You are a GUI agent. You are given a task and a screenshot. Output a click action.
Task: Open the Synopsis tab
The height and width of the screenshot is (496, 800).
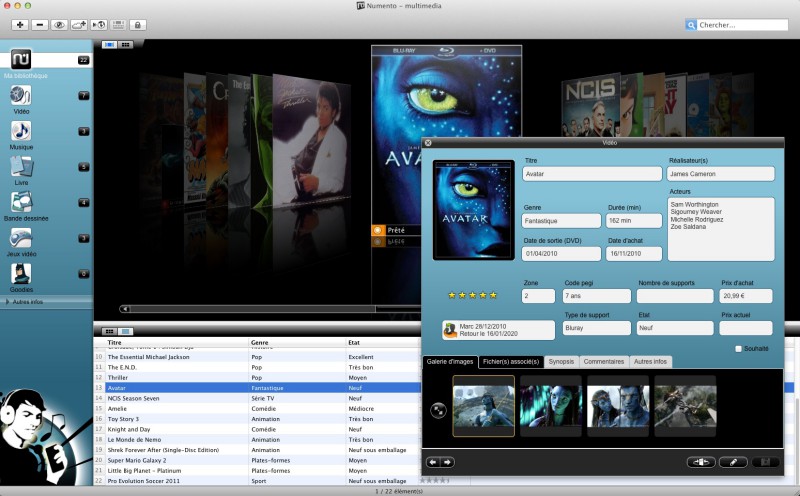[x=561, y=362]
